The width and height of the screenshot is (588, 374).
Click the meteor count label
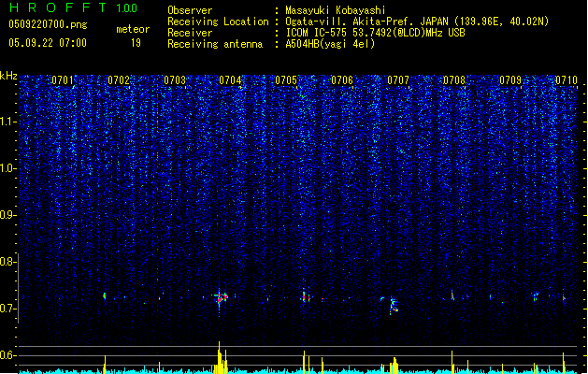coord(133,29)
